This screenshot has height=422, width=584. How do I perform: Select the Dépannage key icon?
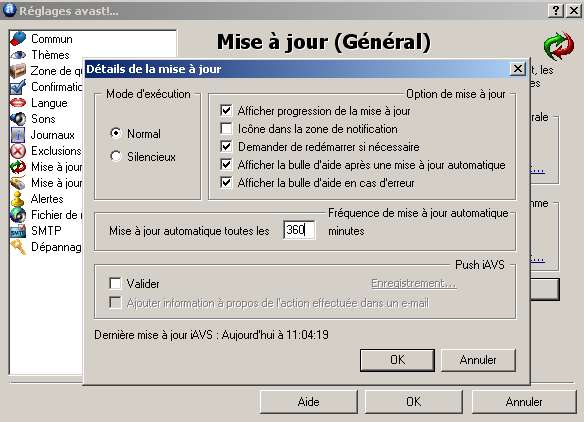pyautogui.click(x=18, y=247)
